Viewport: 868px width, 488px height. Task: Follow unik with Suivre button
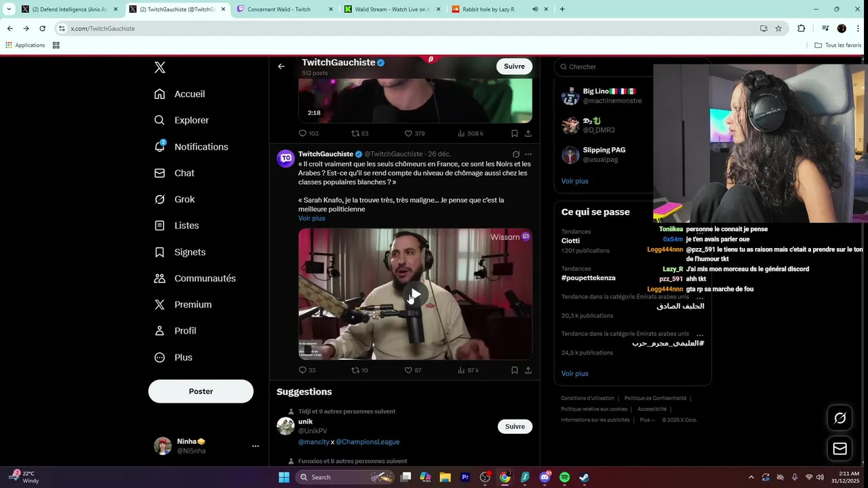click(515, 426)
